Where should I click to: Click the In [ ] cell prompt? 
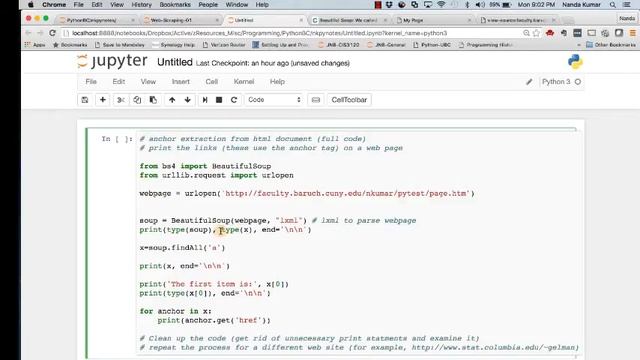coord(117,139)
